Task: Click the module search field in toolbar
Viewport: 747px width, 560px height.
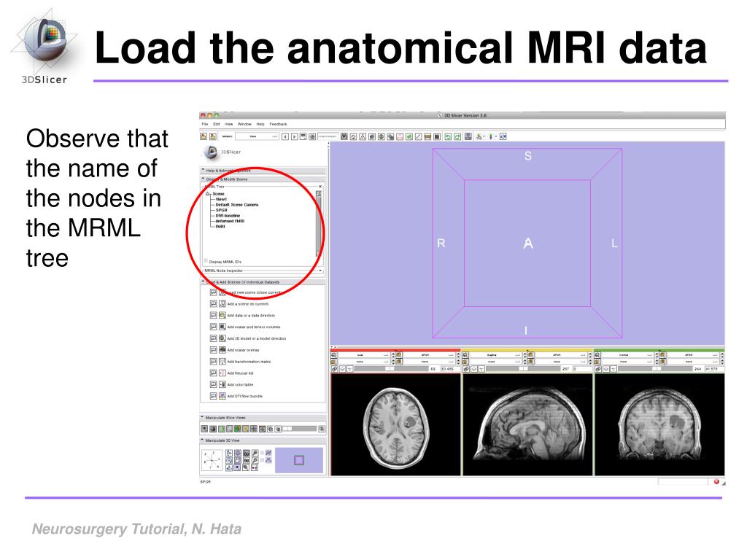Action: coord(328,136)
